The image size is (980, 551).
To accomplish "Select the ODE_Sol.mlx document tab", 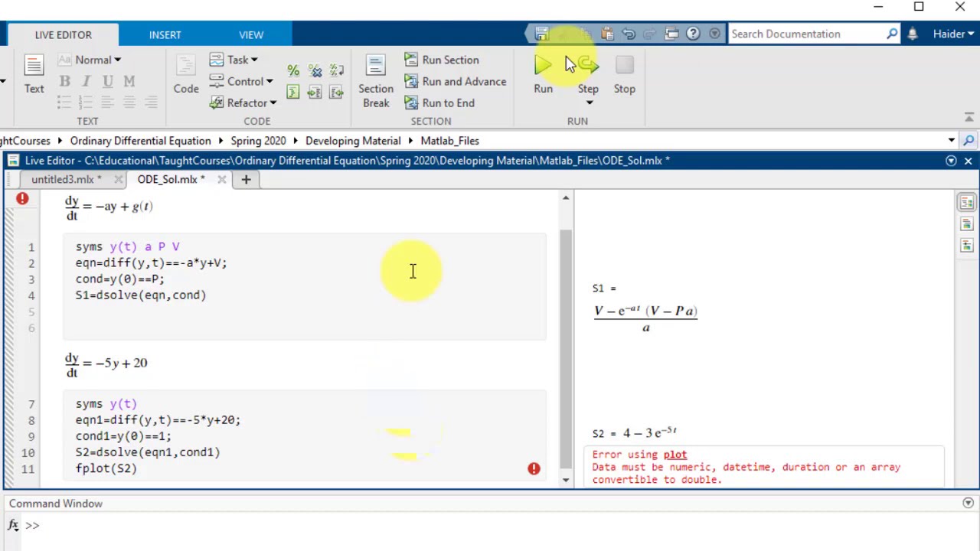I will point(171,179).
